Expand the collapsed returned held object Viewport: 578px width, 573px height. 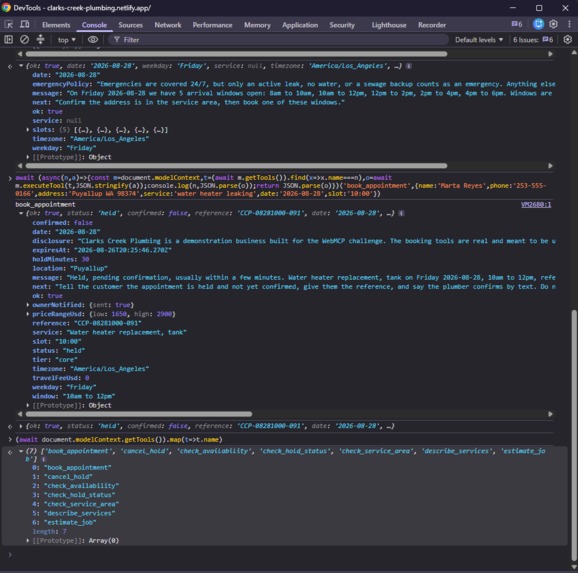(21, 426)
